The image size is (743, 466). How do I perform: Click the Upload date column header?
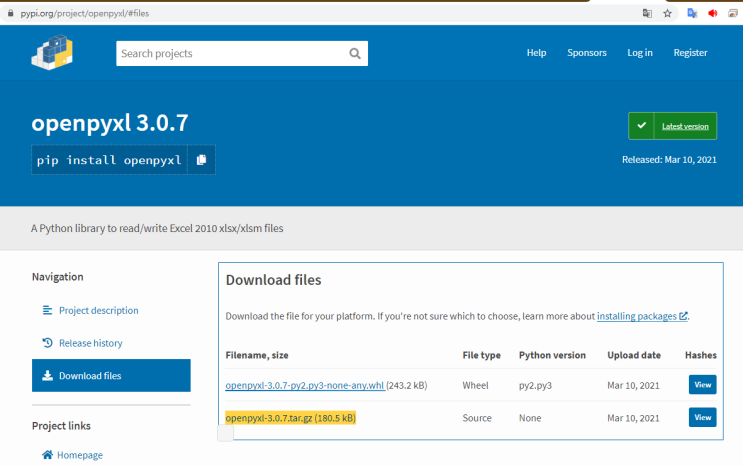tap(634, 355)
